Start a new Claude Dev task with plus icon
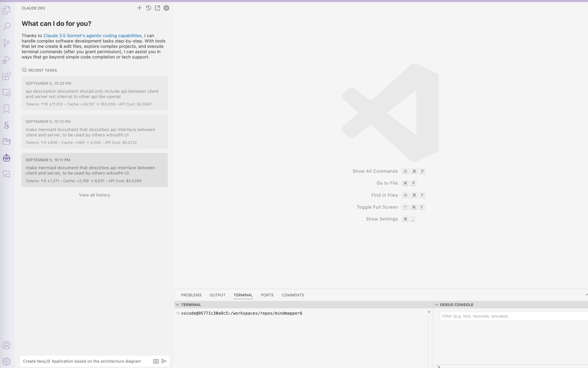The width and height of the screenshot is (588, 368). point(139,8)
